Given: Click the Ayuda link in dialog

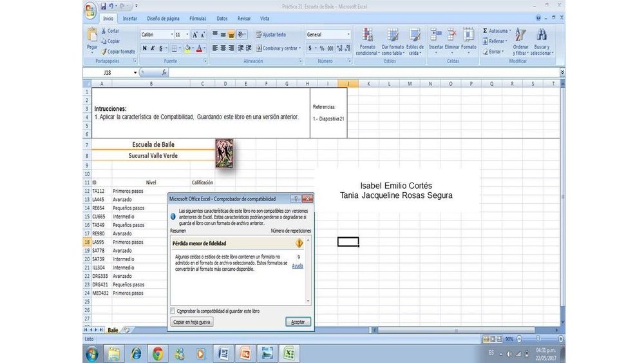Looking at the screenshot, I should (297, 266).
